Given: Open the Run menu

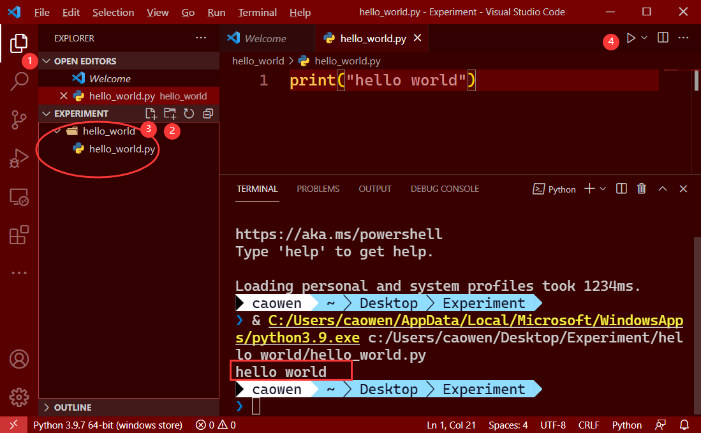Looking at the screenshot, I should pyautogui.click(x=216, y=13).
